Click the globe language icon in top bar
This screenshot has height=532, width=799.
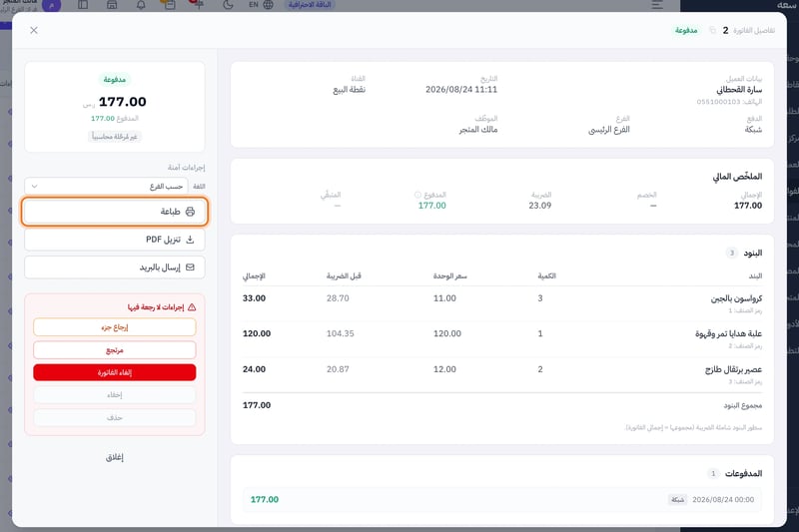click(268, 5)
